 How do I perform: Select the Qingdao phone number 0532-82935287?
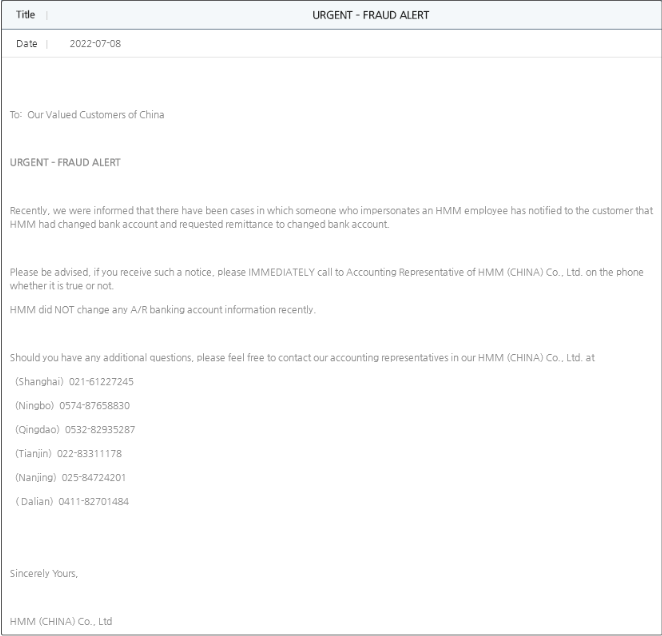pyautogui.click(x=100, y=429)
